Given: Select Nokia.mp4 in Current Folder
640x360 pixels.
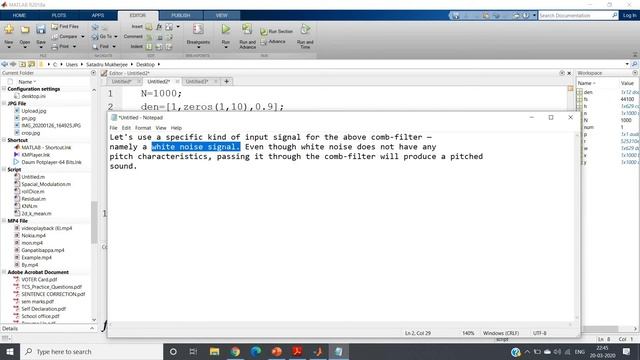Looking at the screenshot, I should coord(33,236).
